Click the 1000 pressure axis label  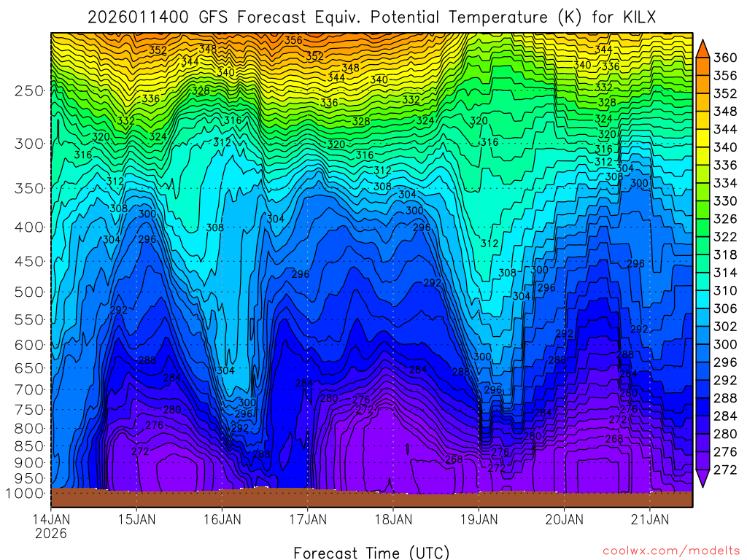pos(26,494)
